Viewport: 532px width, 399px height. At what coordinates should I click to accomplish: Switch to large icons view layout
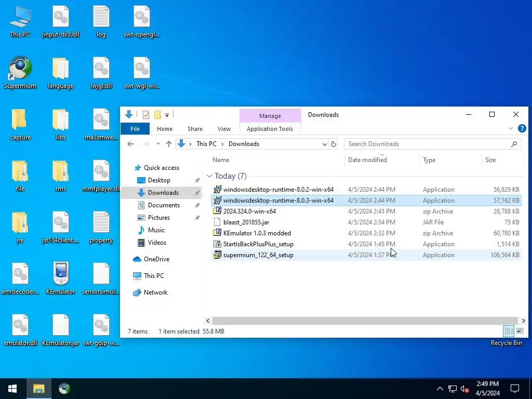pos(520,331)
